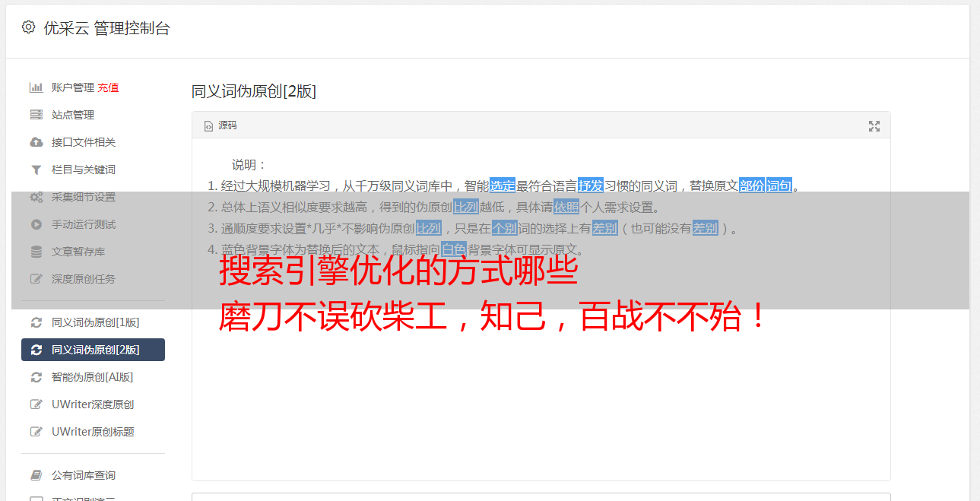Click the bar chart icon for 账户管理
980x501 pixels.
point(36,87)
